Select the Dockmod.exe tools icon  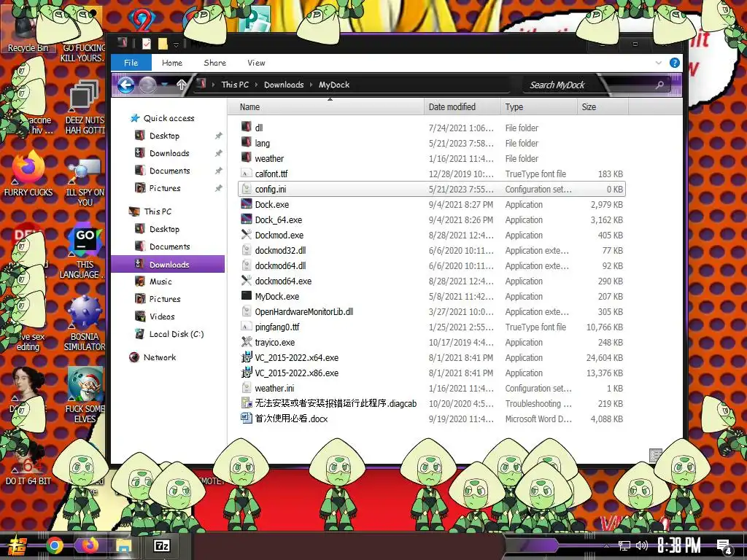coord(247,235)
